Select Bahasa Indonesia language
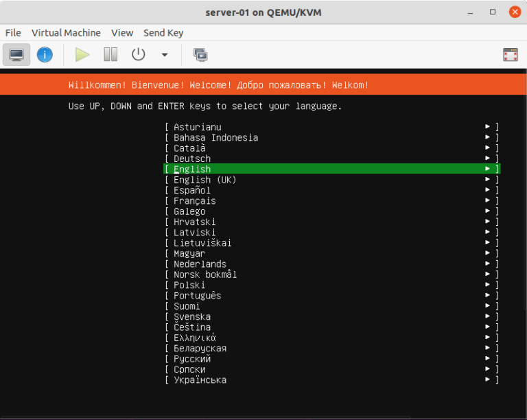 tap(331, 137)
